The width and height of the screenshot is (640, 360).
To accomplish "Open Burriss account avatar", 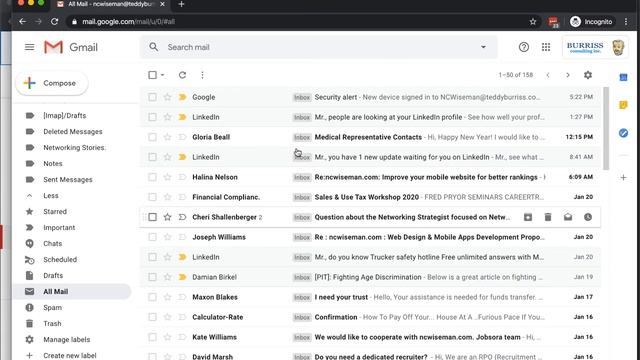I will point(618,47).
